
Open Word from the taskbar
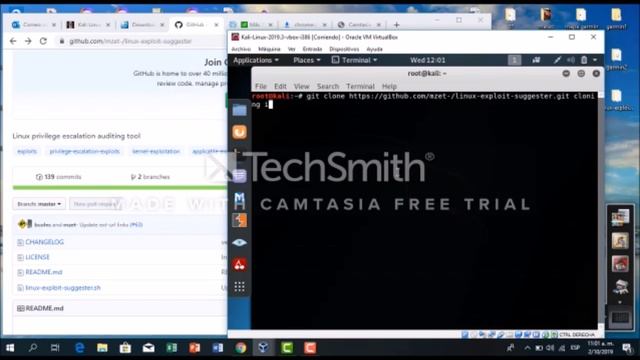(218, 348)
